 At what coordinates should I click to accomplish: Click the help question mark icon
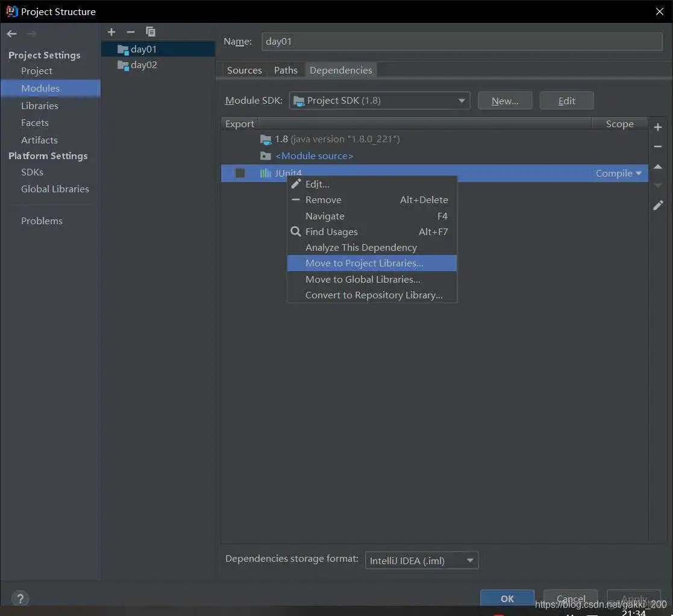(x=20, y=598)
